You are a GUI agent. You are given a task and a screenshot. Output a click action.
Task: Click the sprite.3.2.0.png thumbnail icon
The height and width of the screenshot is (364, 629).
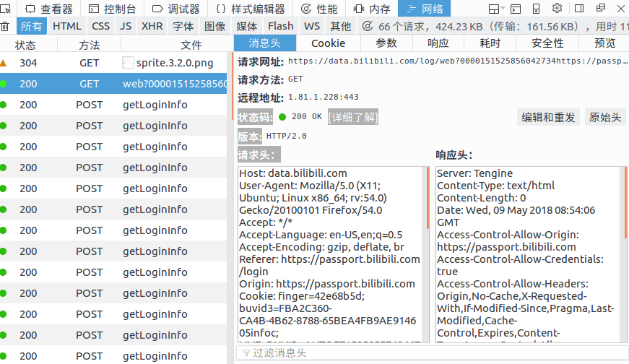[x=128, y=63]
